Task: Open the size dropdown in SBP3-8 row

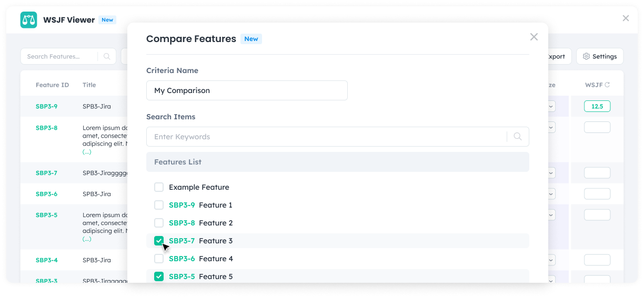Action: pyautogui.click(x=551, y=127)
